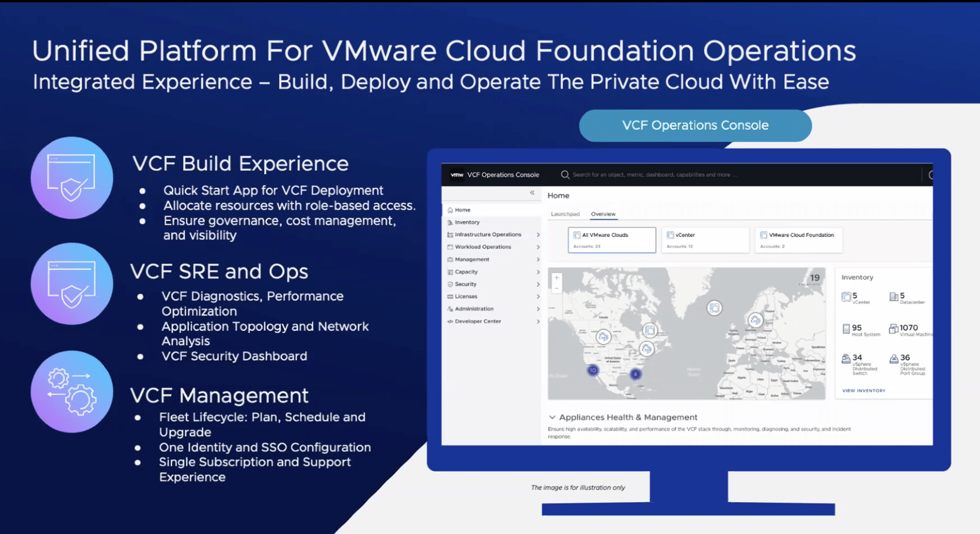This screenshot has height=534, width=980.
Task: Click the VCF Operations Console pill label
Action: point(695,125)
